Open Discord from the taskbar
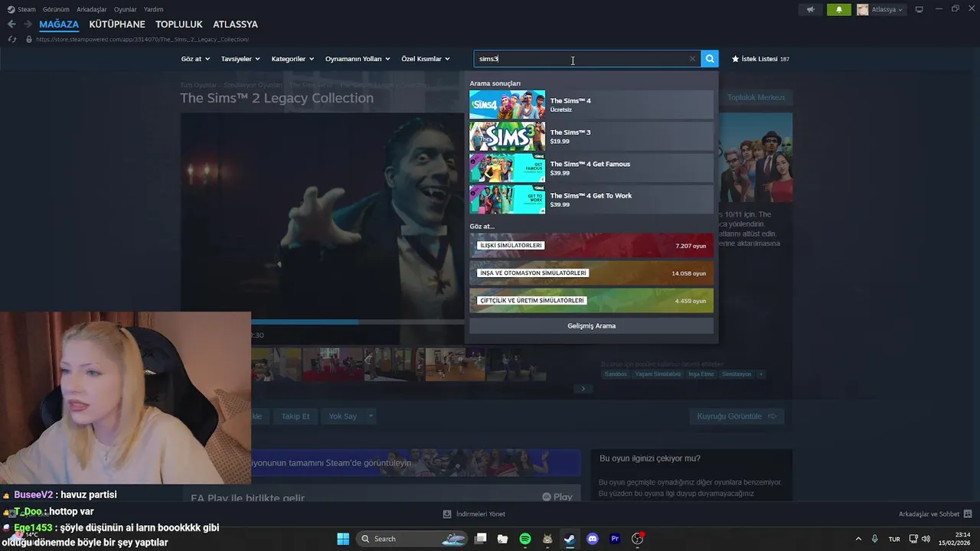 click(x=592, y=539)
